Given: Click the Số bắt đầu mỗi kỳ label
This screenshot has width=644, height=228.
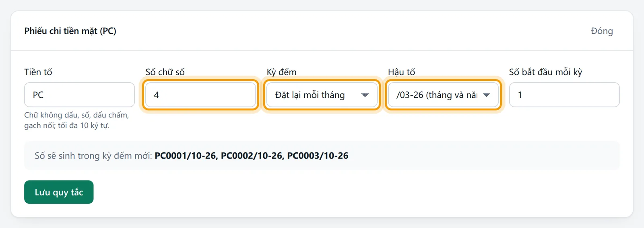Looking at the screenshot, I should click(545, 72).
